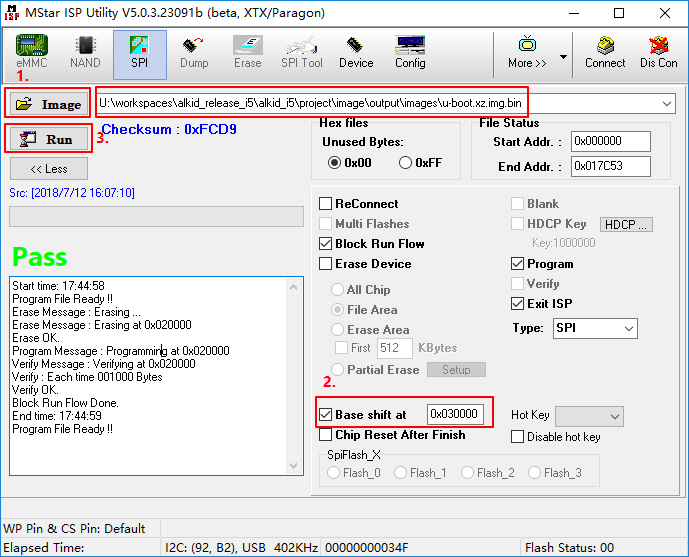This screenshot has height=557, width=689.
Task: Click the More >> TV icon
Action: click(527, 52)
